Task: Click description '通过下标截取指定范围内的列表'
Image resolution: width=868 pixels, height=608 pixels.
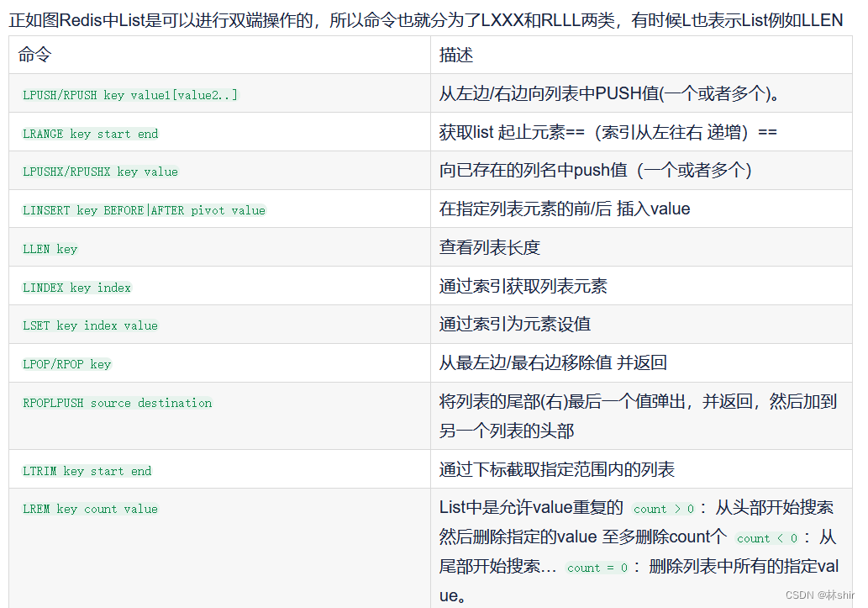Action: [557, 469]
